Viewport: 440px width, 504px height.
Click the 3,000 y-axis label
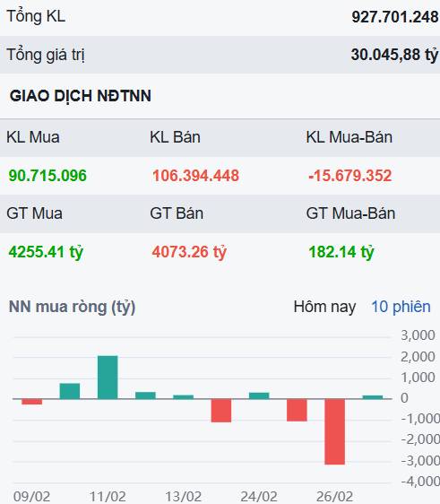click(418, 335)
